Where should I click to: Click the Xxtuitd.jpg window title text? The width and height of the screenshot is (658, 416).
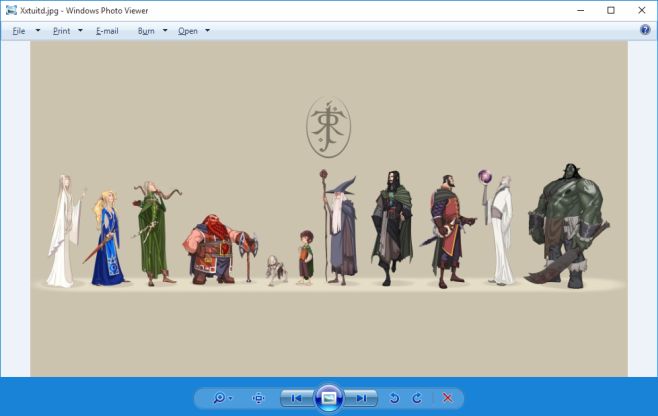[84, 10]
